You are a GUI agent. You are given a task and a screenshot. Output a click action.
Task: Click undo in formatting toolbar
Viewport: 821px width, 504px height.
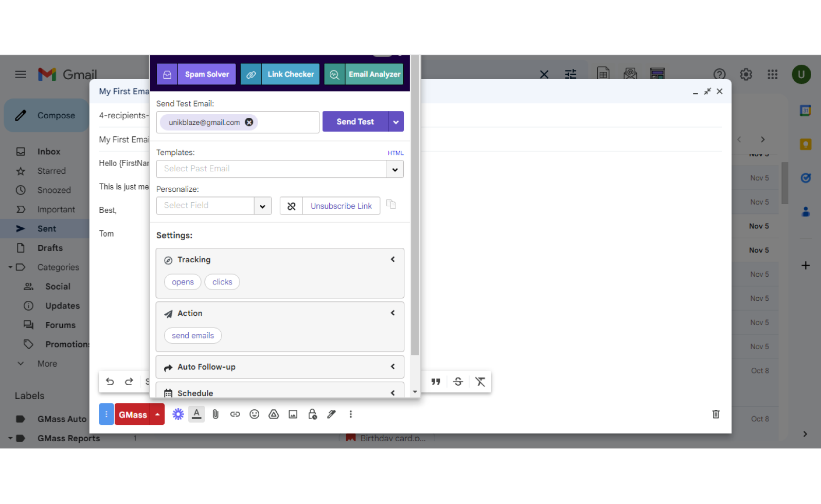110,382
